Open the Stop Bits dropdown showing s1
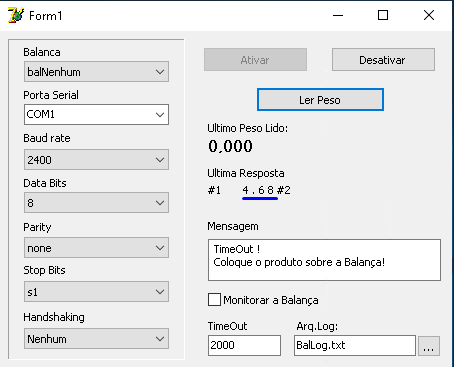 coord(96,292)
